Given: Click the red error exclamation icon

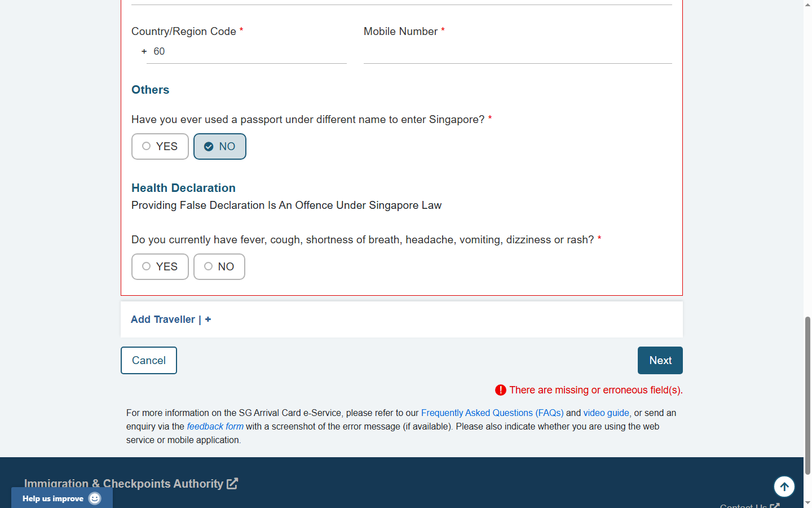Looking at the screenshot, I should pyautogui.click(x=500, y=390).
